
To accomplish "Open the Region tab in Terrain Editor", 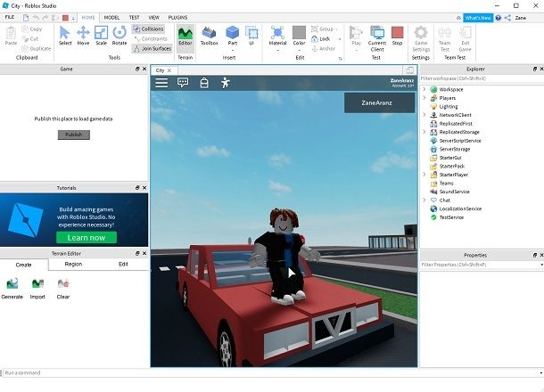I will tap(73, 264).
